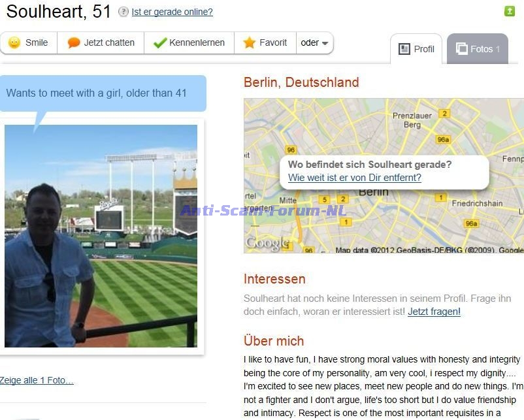Image resolution: width=524 pixels, height=420 pixels.
Task: Click the yellow Smile face icon
Action: tap(14, 42)
